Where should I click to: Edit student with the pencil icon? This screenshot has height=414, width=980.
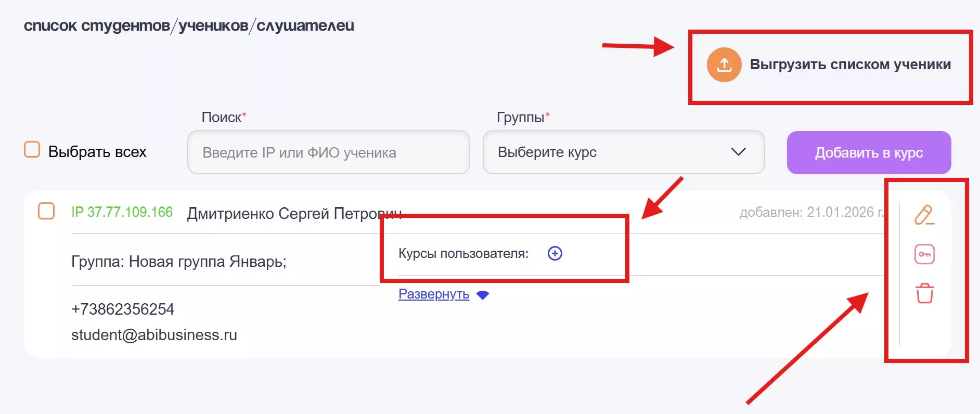coord(924,215)
